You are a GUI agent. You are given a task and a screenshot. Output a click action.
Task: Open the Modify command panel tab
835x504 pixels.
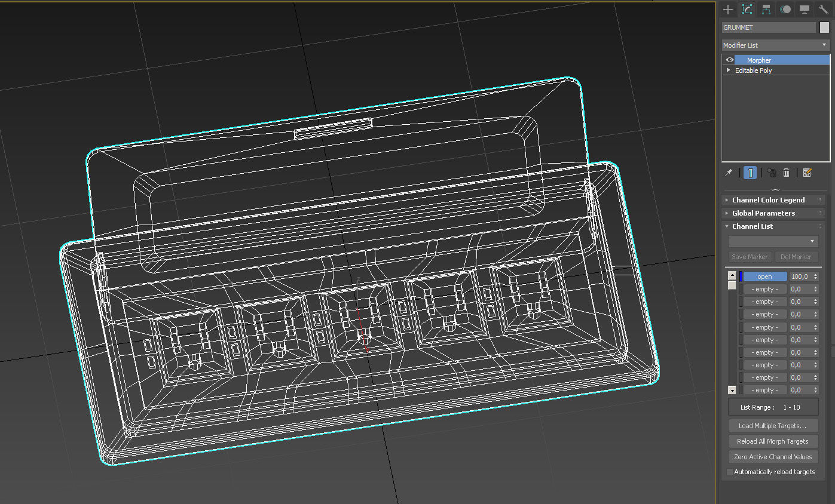pos(747,9)
